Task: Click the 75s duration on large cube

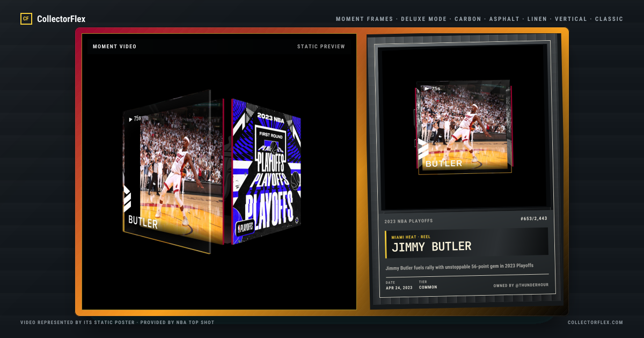Action: pyautogui.click(x=137, y=119)
